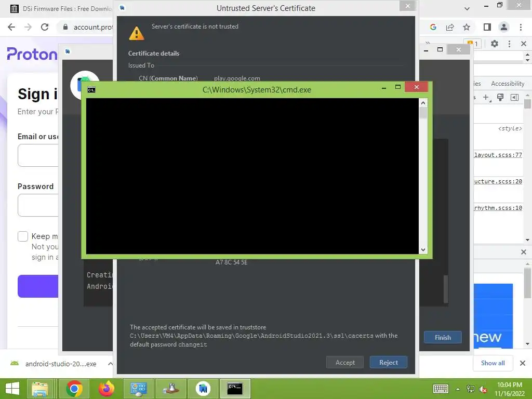The height and width of the screenshot is (399, 532).
Task: Click DevTools paintbrush element state icon
Action: [x=500, y=98]
